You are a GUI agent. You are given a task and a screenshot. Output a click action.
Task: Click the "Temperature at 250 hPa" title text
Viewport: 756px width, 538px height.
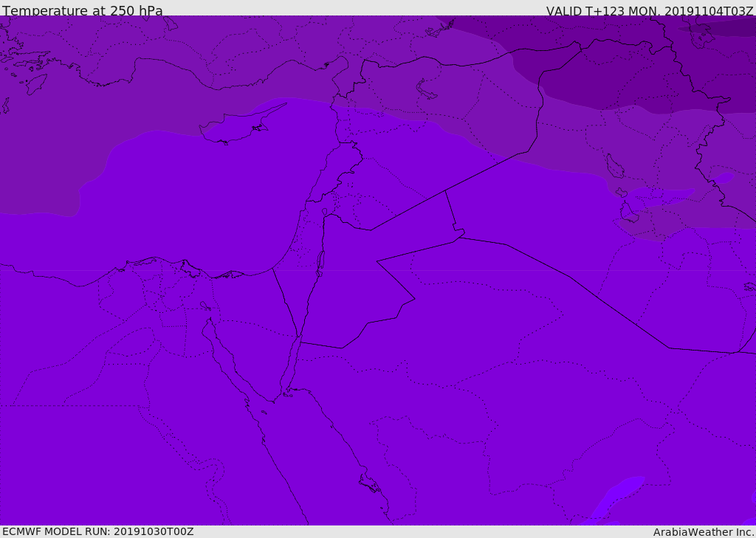point(83,10)
